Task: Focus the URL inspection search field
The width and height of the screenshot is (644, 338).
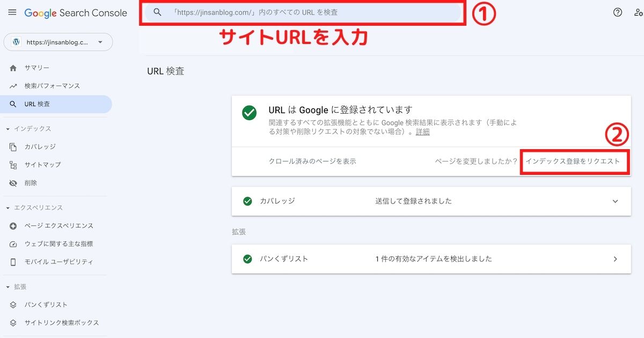Action: [x=303, y=12]
